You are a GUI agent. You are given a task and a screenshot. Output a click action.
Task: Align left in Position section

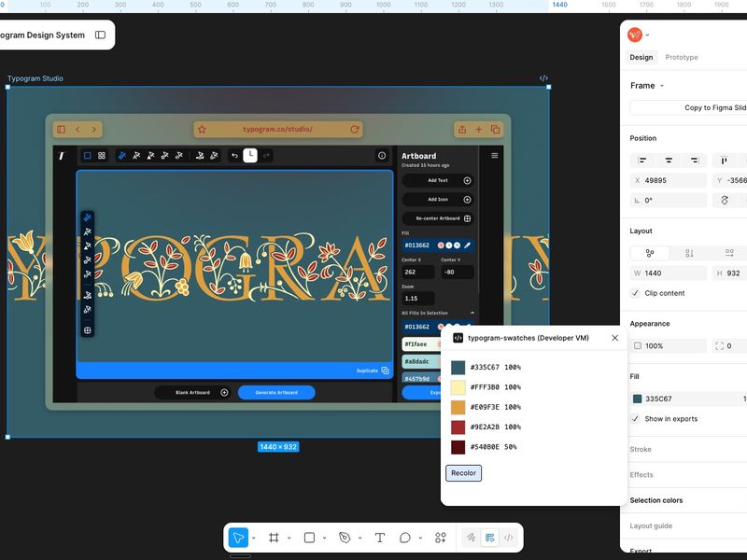tap(642, 161)
